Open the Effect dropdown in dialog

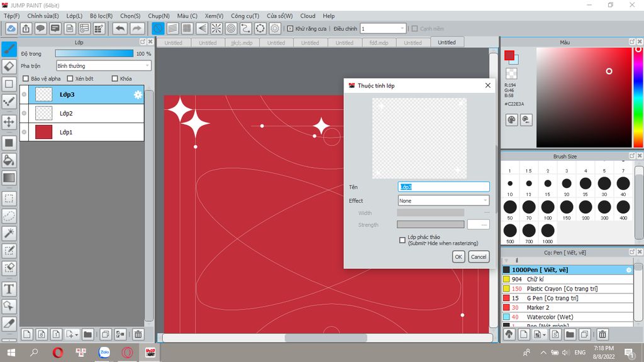click(443, 200)
